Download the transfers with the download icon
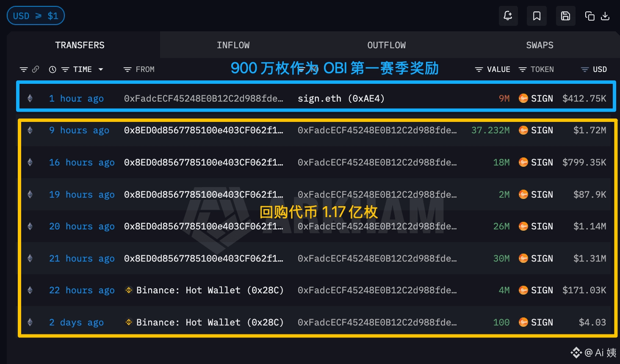 (605, 16)
